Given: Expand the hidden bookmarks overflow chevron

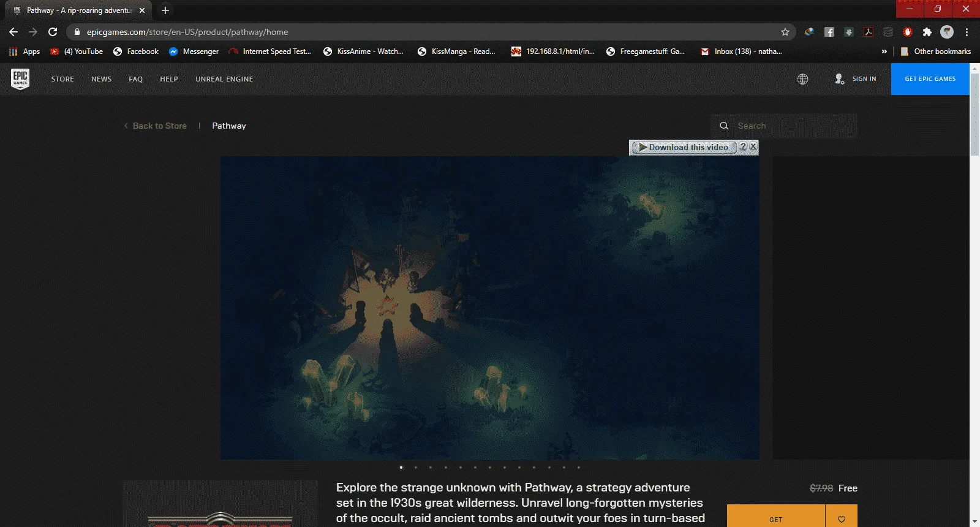Looking at the screenshot, I should (884, 51).
